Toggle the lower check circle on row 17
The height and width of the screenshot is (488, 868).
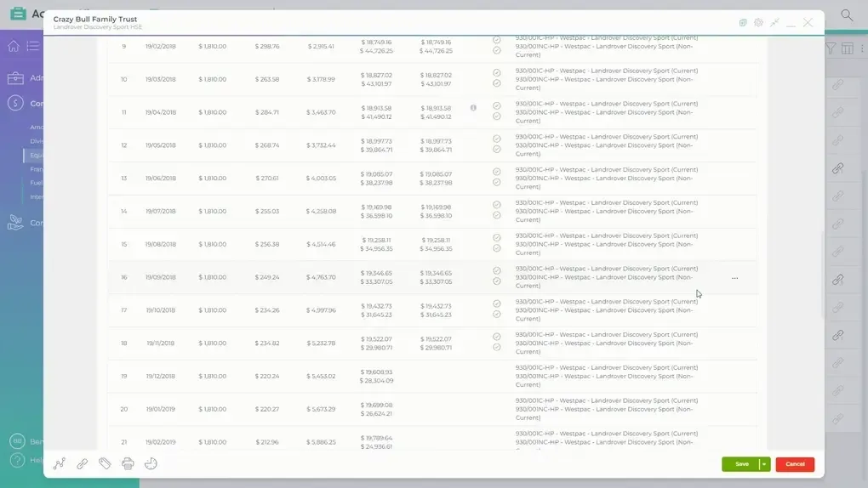point(497,315)
